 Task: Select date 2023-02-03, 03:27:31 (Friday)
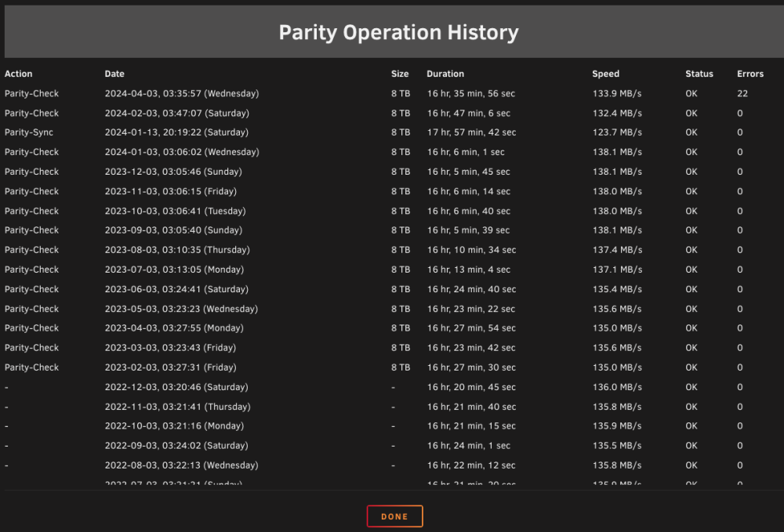click(x=170, y=367)
